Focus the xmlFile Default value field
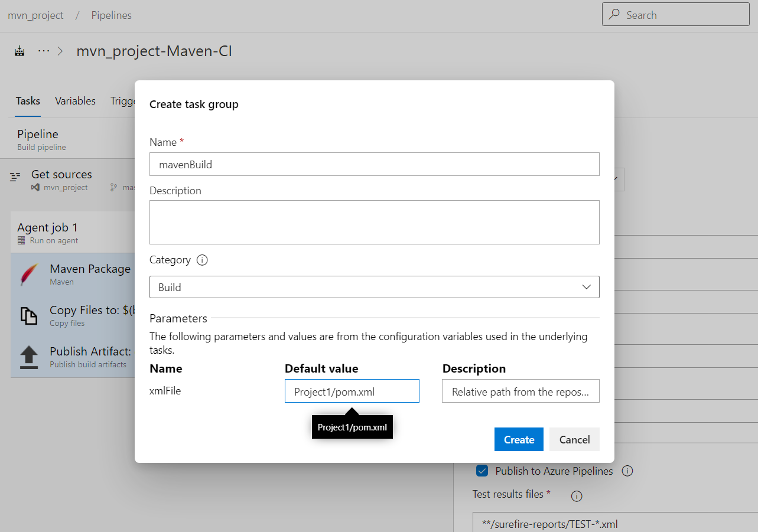The width and height of the screenshot is (758, 532). pos(352,391)
